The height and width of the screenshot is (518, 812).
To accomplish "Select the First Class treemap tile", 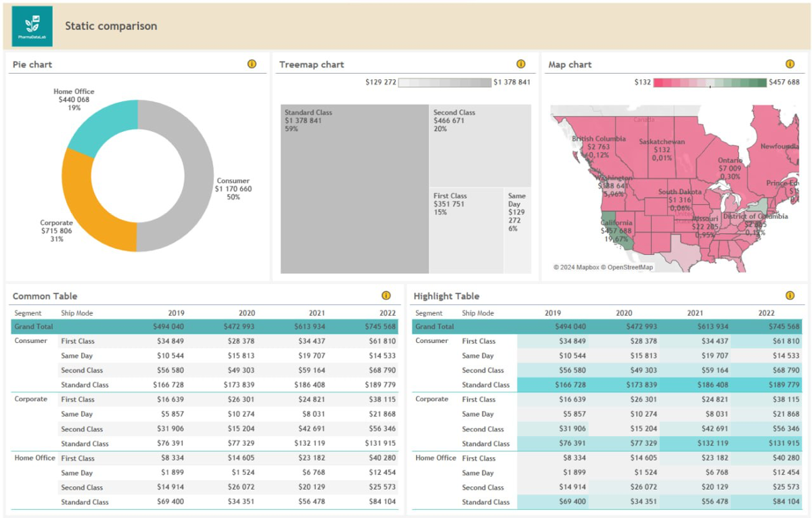I will click(x=467, y=231).
